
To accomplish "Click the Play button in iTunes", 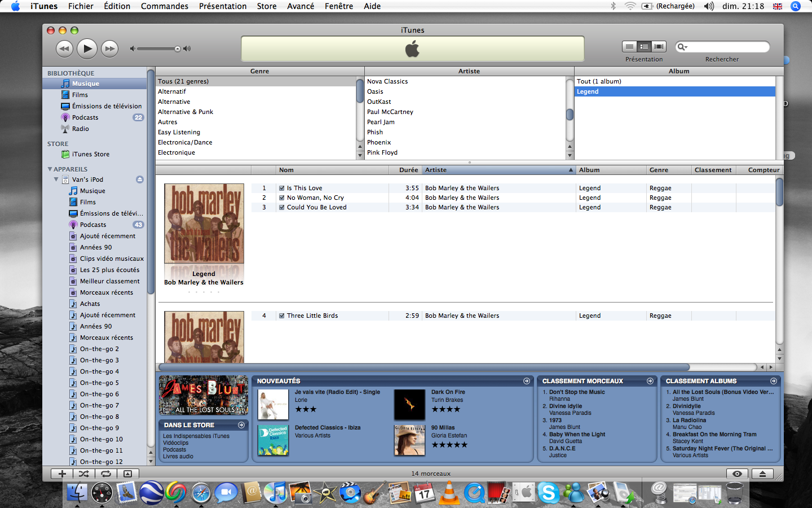I will [x=87, y=49].
